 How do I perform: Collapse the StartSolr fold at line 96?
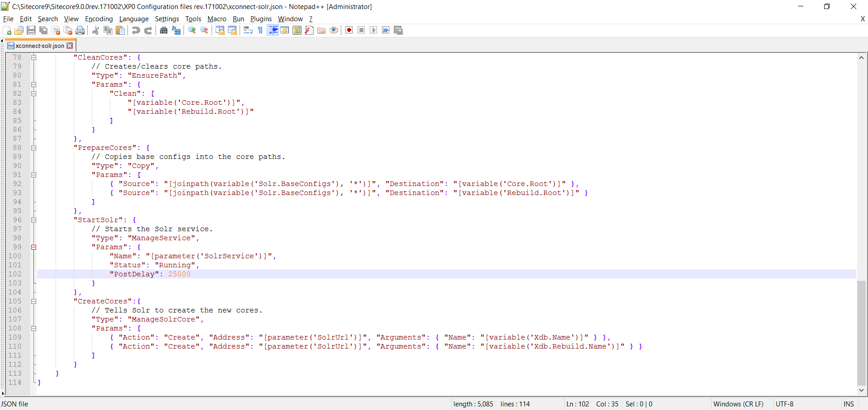click(x=33, y=220)
